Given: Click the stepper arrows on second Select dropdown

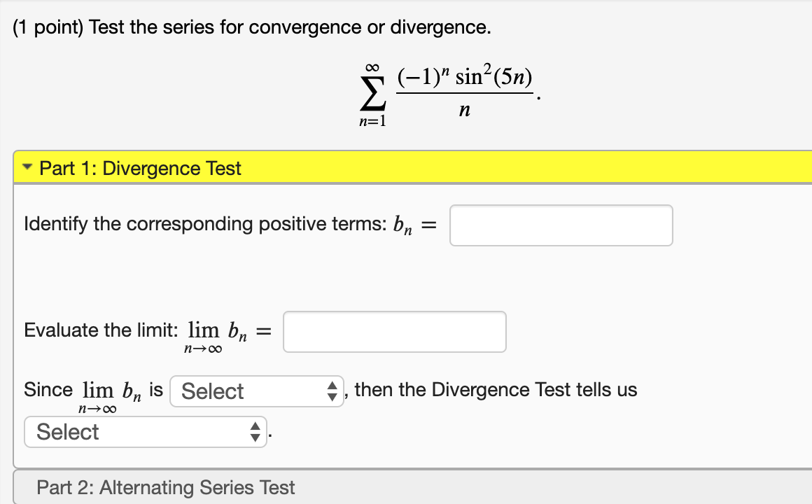Looking at the screenshot, I should pos(255,432).
